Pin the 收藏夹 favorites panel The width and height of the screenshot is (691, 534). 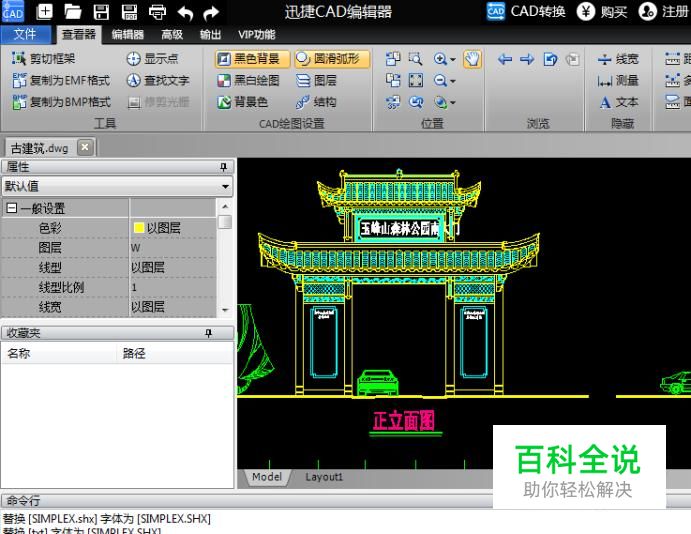[208, 334]
